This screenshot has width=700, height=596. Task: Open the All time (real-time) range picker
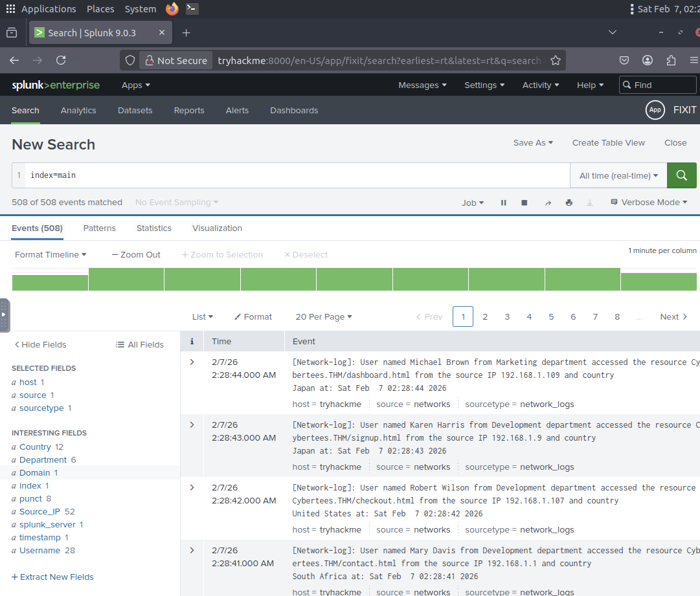coord(618,175)
